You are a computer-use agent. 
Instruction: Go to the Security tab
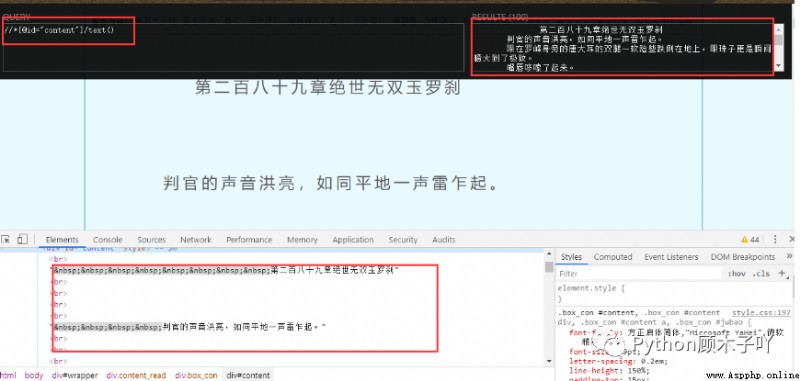403,239
